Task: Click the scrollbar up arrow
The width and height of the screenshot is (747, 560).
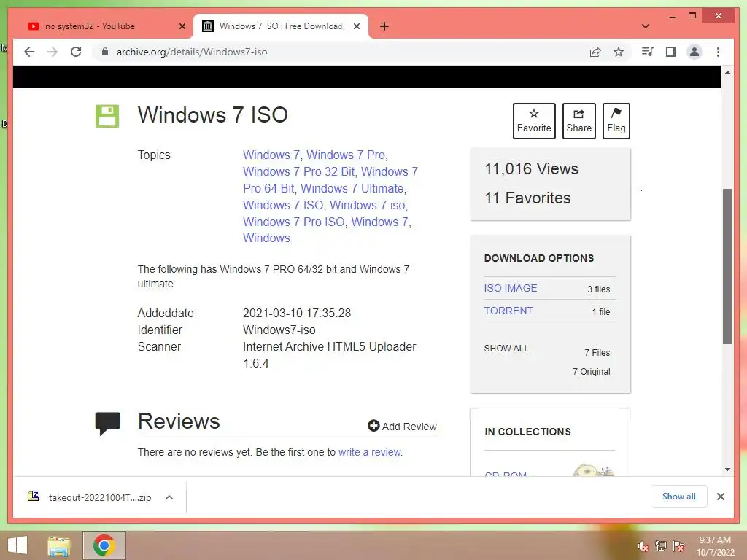Action: tap(727, 72)
